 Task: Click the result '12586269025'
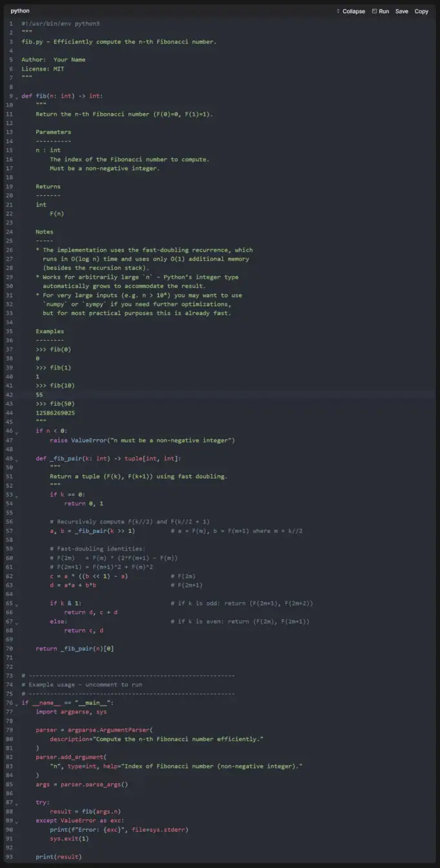point(56,413)
